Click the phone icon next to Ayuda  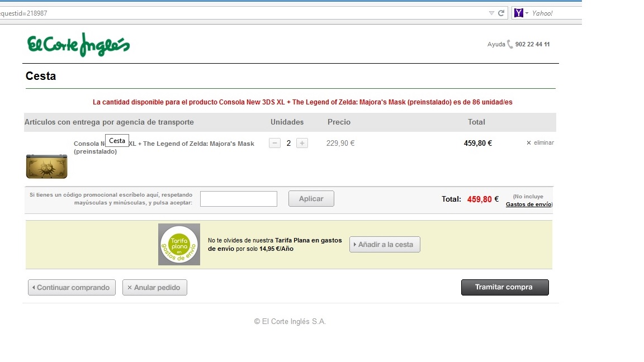pyautogui.click(x=510, y=44)
